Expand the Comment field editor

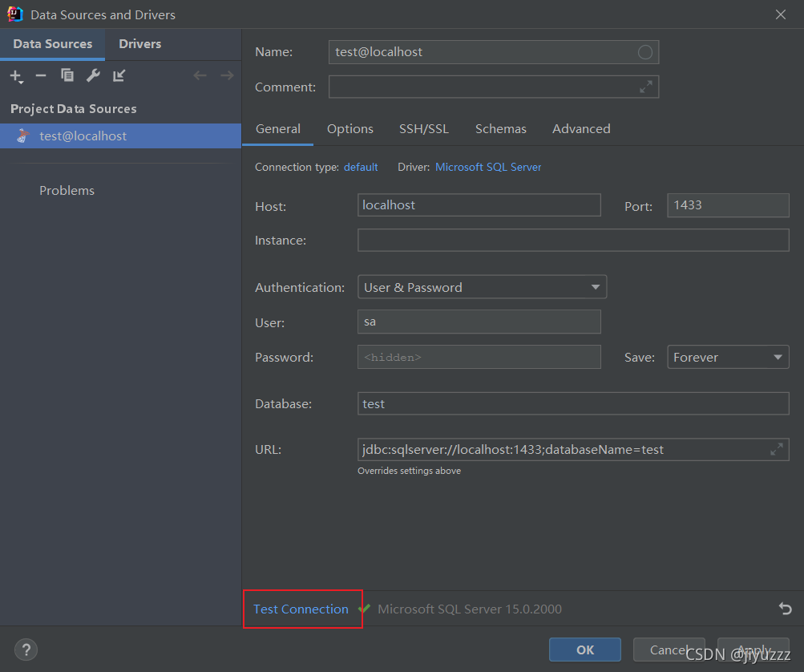[x=645, y=87]
